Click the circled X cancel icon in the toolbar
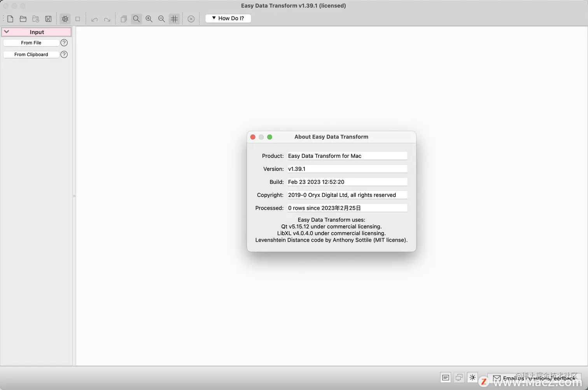 (x=191, y=19)
